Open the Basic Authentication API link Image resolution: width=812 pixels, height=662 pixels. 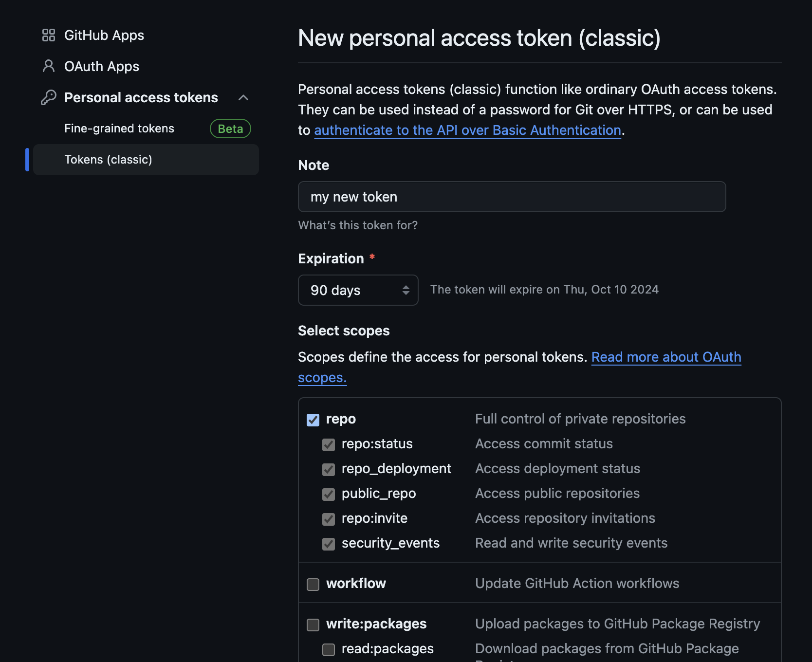pyautogui.click(x=467, y=130)
